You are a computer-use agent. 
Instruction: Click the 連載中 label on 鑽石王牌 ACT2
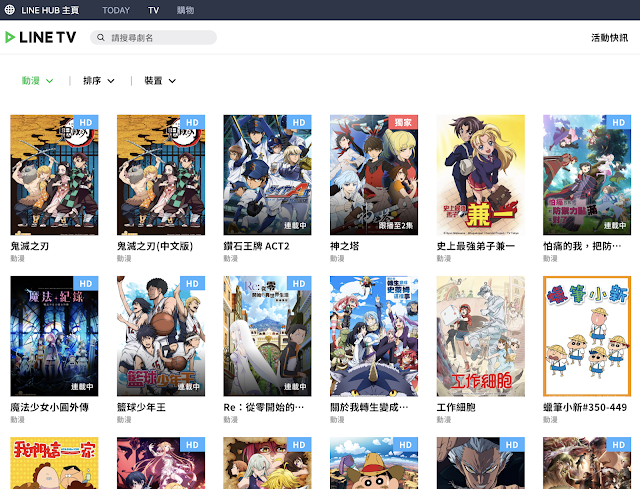click(295, 226)
